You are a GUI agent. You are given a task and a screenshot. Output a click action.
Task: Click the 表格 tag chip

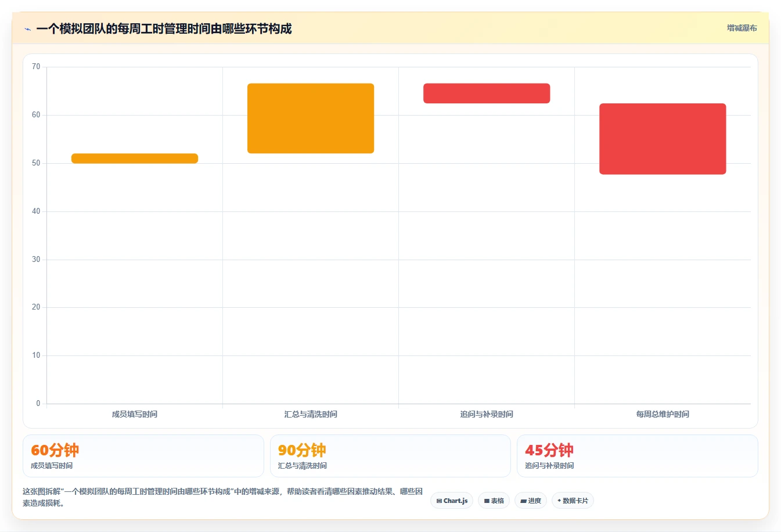[x=494, y=501]
